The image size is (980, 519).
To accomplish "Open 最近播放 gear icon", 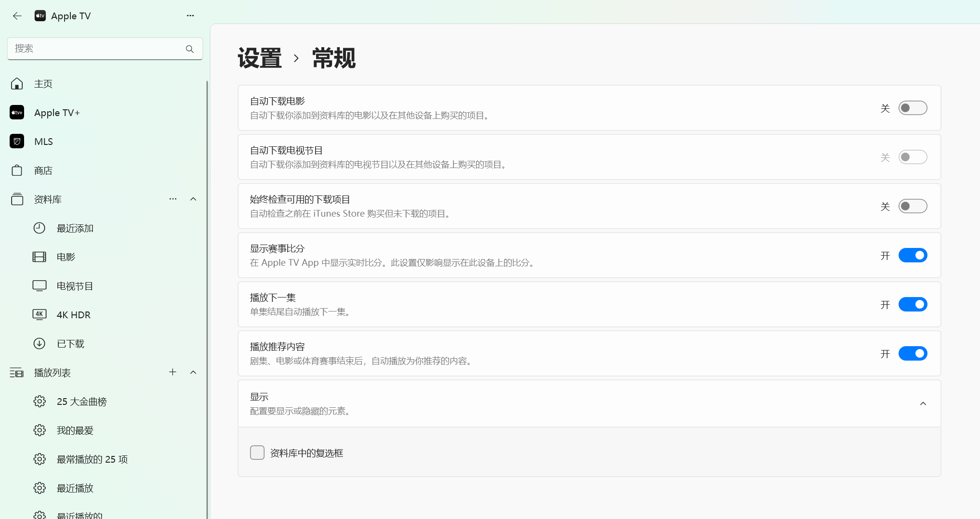I will tap(40, 488).
